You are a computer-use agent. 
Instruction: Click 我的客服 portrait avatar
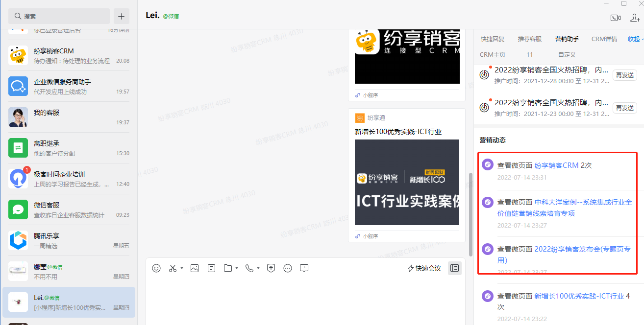point(18,117)
